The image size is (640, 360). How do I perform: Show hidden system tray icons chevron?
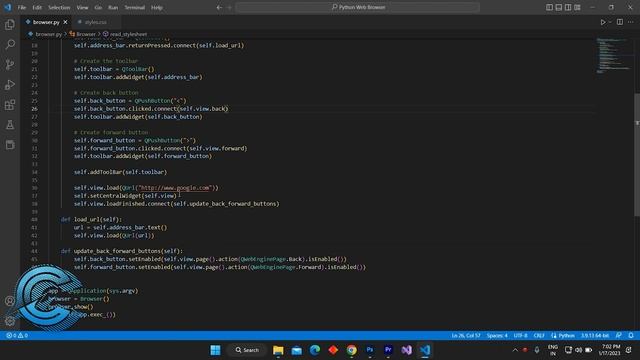coord(515,350)
